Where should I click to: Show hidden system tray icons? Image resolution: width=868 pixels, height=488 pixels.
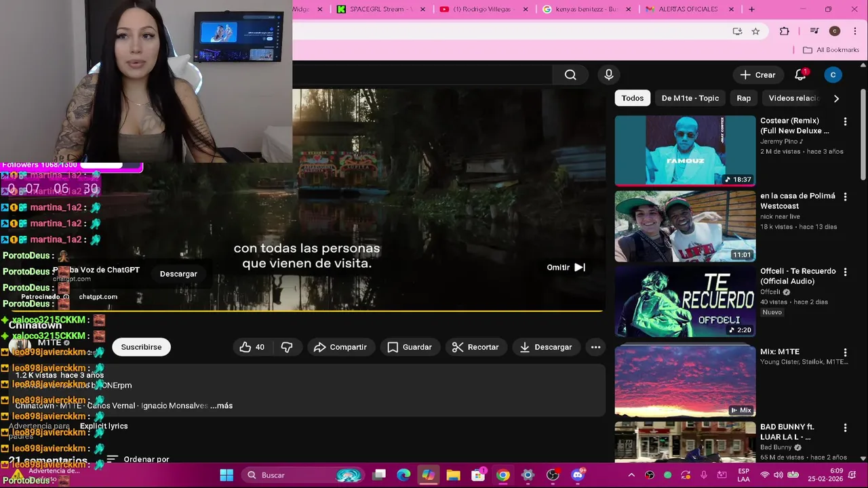tap(631, 475)
